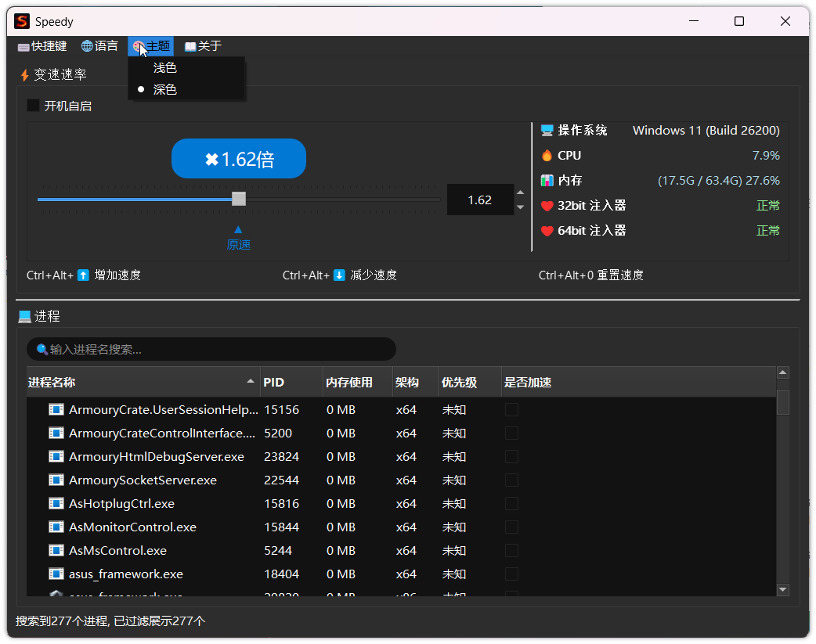
Task: Click the 操作系统 monitor icon
Action: 546,130
